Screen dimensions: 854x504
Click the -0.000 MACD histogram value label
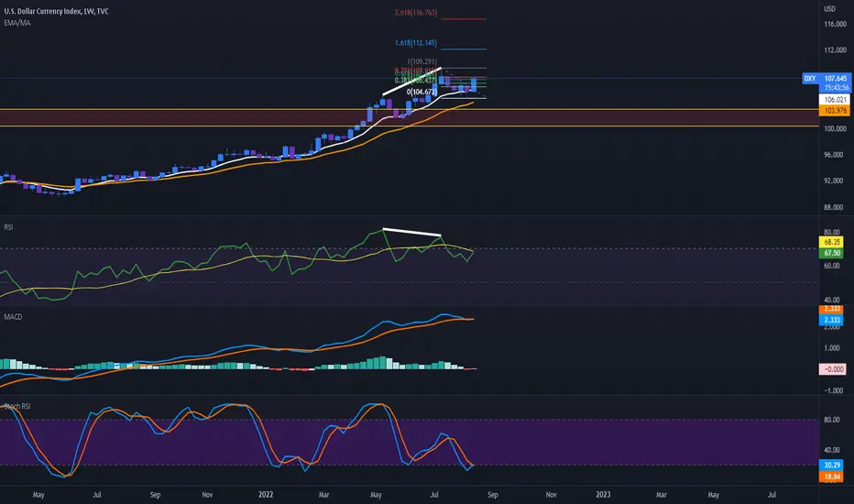[x=832, y=369]
